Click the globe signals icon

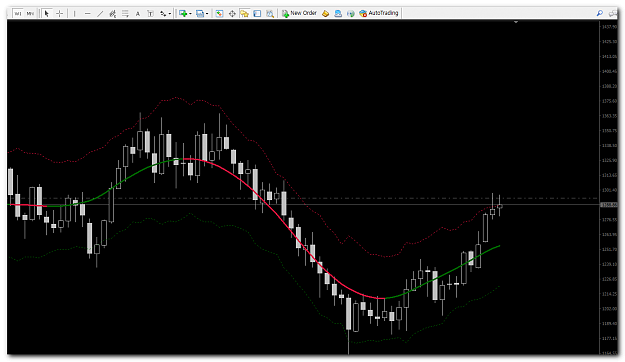tap(351, 14)
